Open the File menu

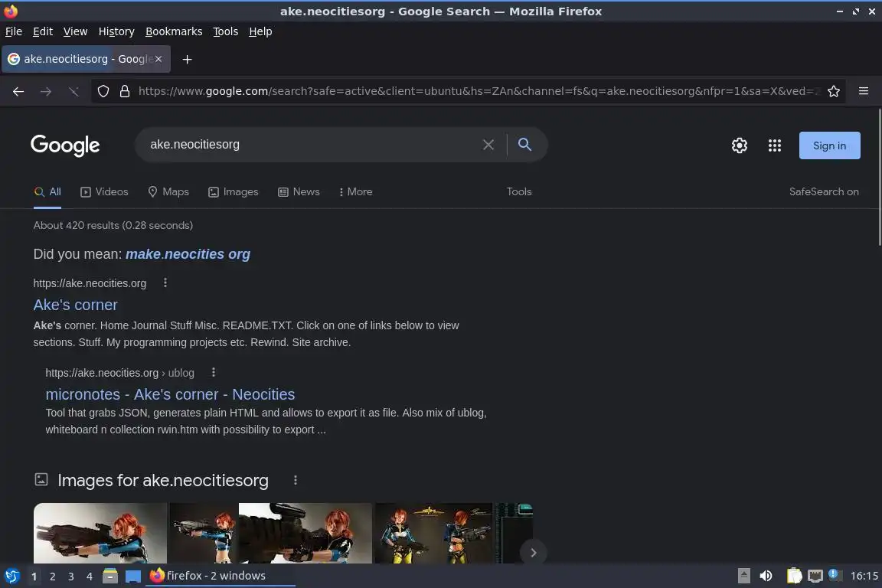[14, 31]
